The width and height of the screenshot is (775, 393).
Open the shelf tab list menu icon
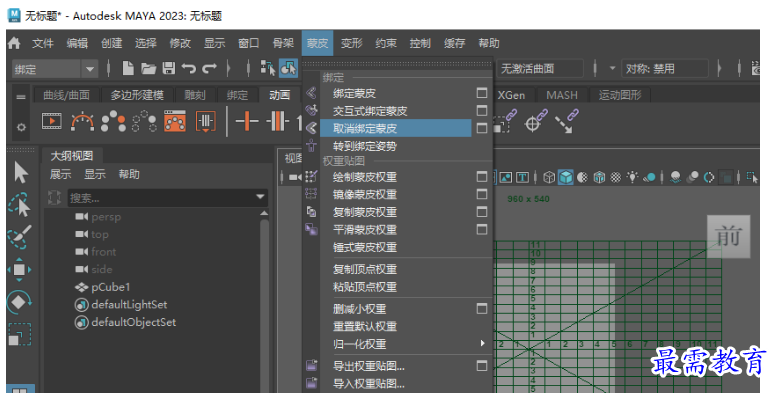tap(21, 97)
